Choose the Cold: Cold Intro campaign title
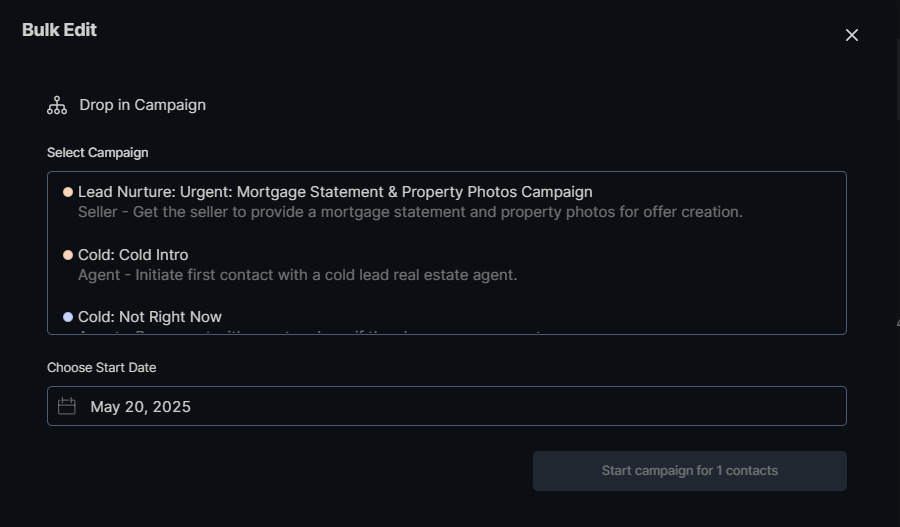Image resolution: width=900 pixels, height=527 pixels. (x=133, y=255)
